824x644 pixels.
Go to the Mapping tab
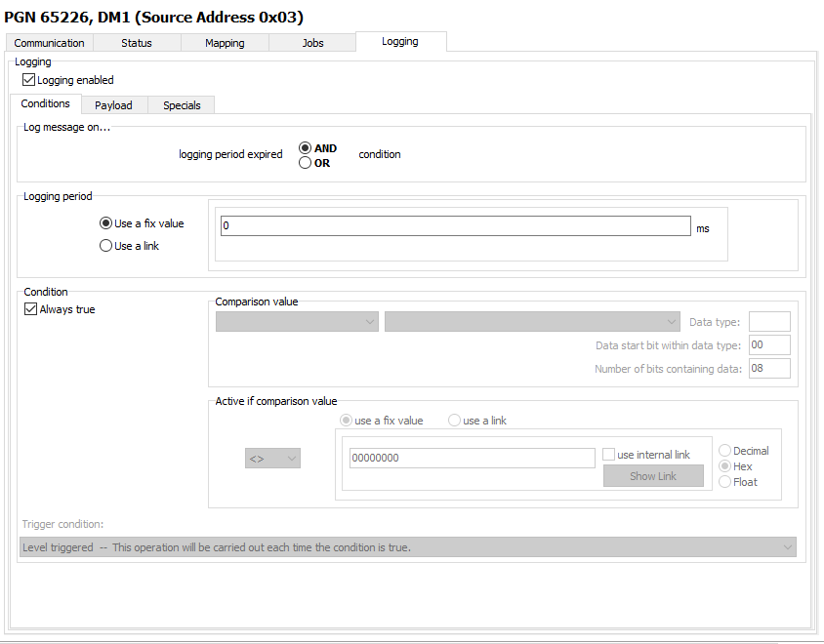[x=225, y=43]
